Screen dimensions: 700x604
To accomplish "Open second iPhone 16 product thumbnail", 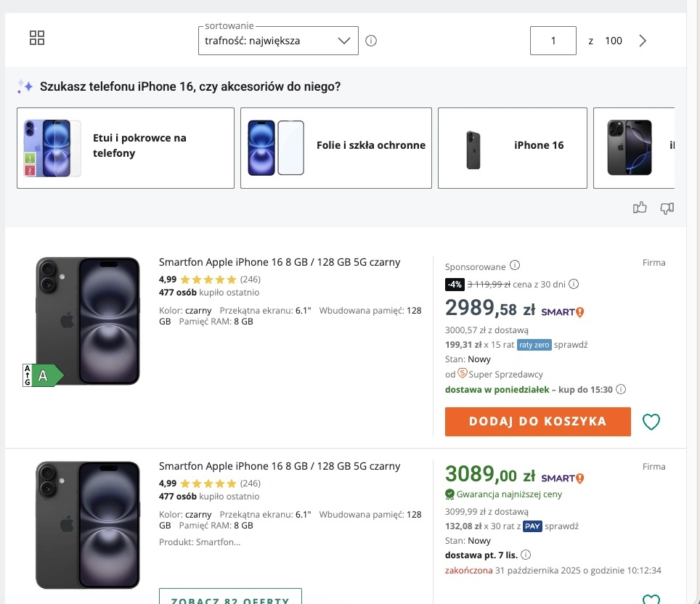I will click(x=88, y=524).
